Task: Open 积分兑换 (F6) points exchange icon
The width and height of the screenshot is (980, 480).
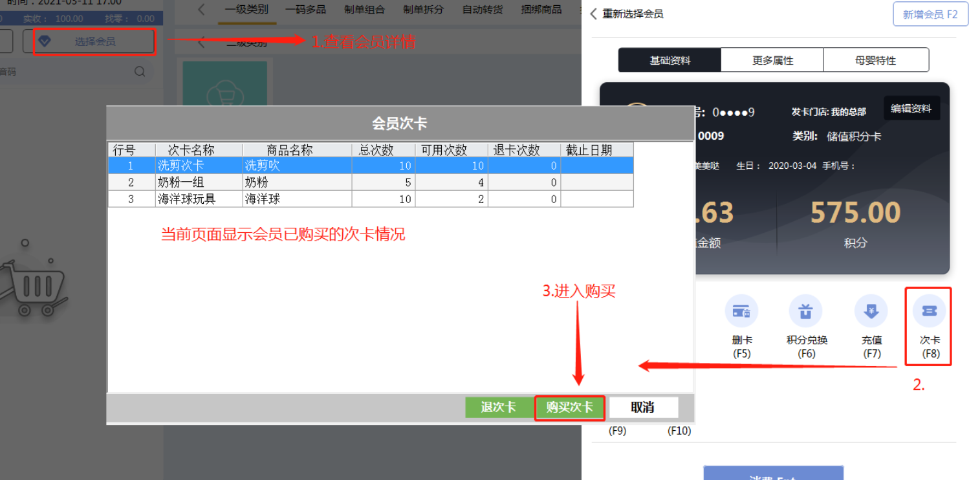Action: (x=805, y=311)
